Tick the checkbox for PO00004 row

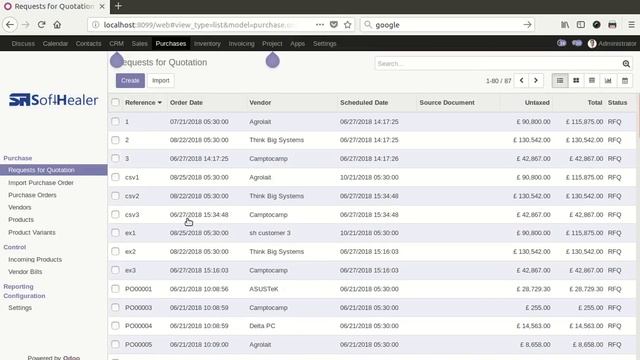116,326
